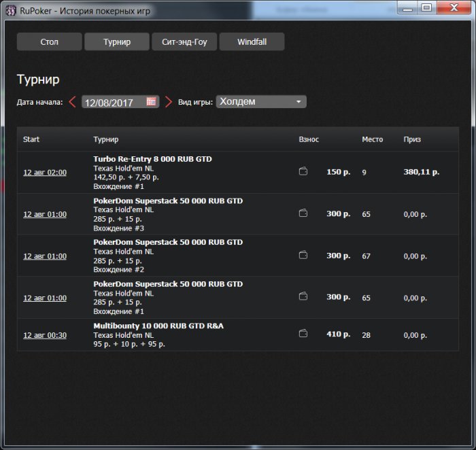476x450 pixels.
Task: Click the Турнир column header
Action: [106, 139]
